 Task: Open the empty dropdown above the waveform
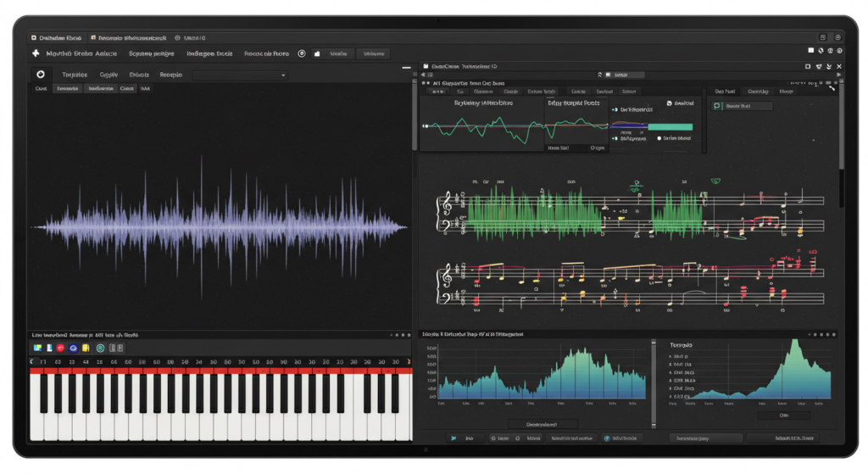point(240,75)
